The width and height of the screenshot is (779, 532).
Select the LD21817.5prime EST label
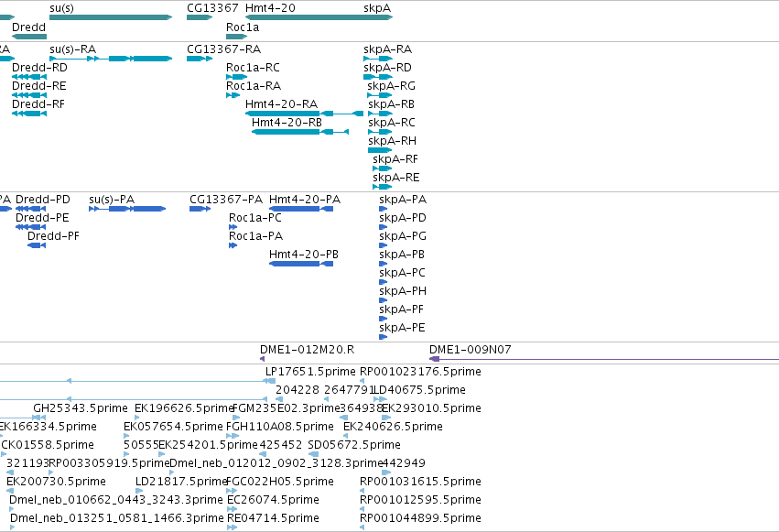pyautogui.click(x=181, y=482)
